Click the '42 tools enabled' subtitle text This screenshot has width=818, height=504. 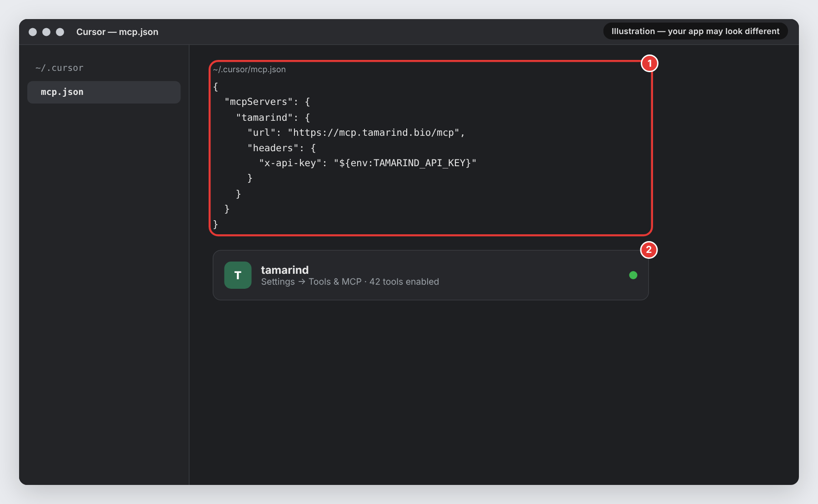pyautogui.click(x=404, y=282)
